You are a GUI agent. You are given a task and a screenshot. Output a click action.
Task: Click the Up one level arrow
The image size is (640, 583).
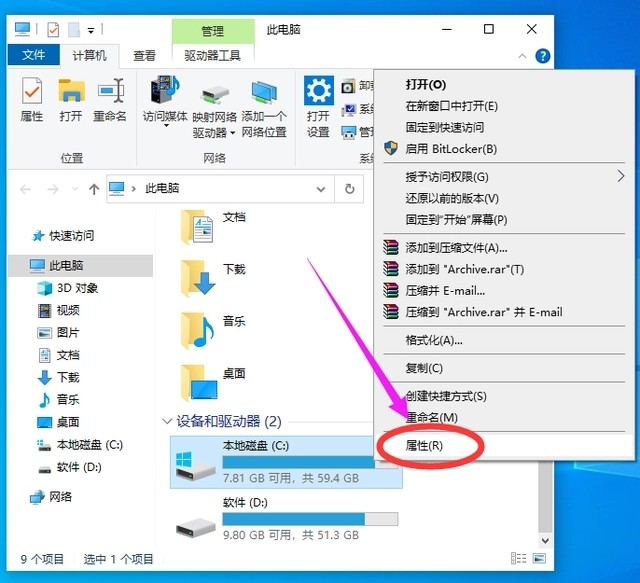point(94,189)
